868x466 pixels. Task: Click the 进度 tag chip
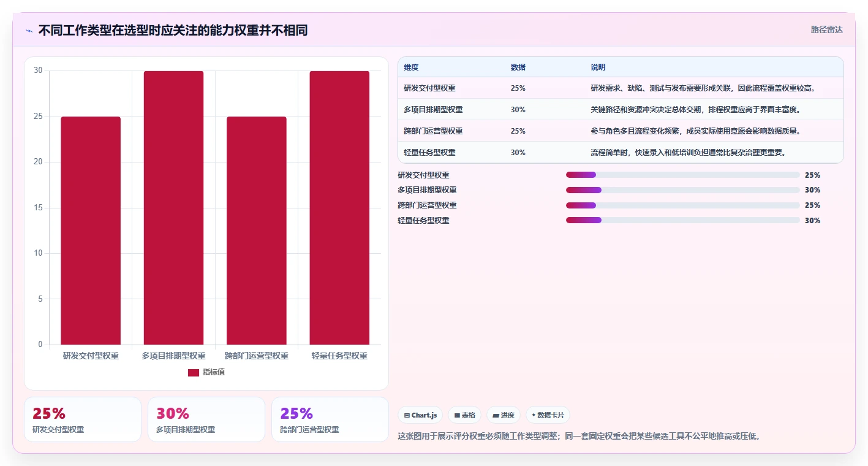(x=504, y=415)
